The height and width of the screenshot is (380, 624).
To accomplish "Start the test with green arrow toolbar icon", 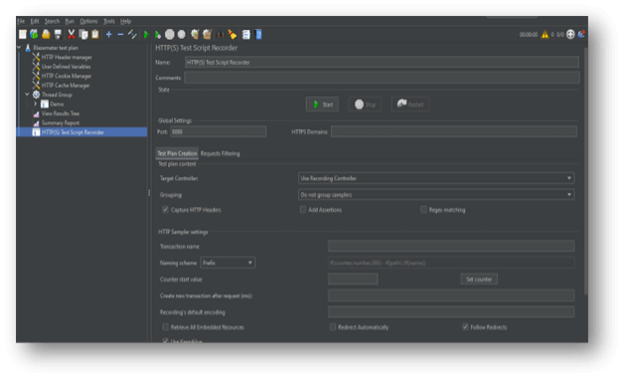I will tap(146, 35).
